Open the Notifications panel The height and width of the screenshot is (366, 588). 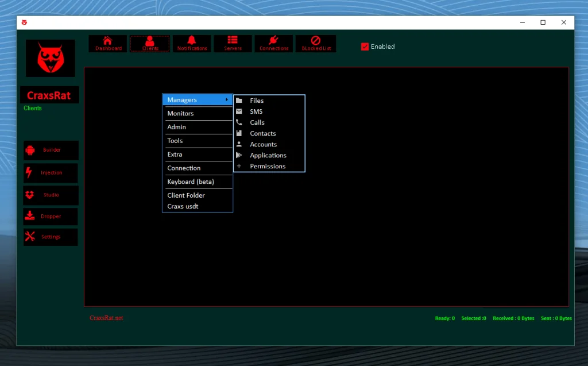tap(192, 44)
